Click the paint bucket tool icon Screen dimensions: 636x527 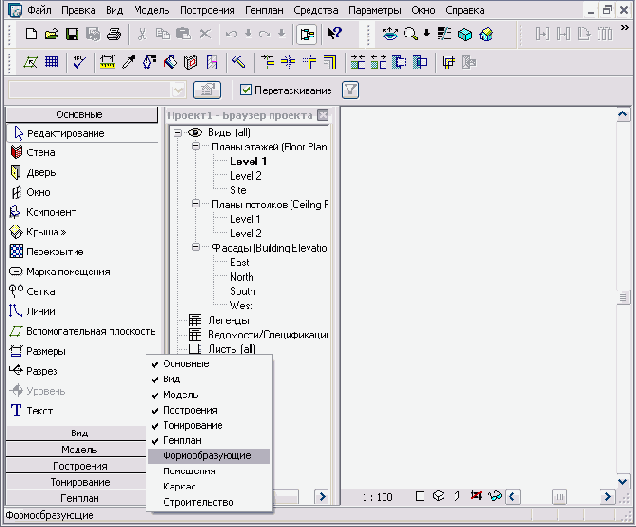(170, 62)
